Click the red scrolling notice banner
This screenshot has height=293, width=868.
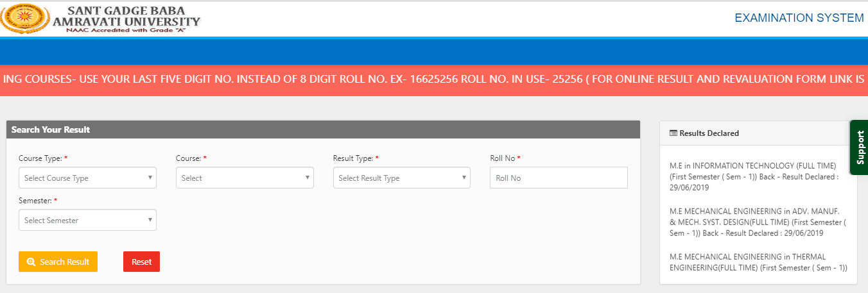[x=434, y=80]
